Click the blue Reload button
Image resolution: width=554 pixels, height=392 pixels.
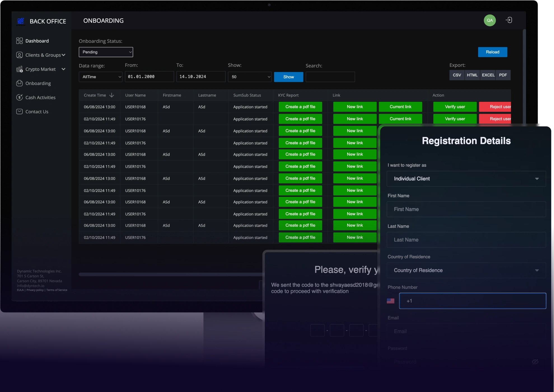pos(492,52)
